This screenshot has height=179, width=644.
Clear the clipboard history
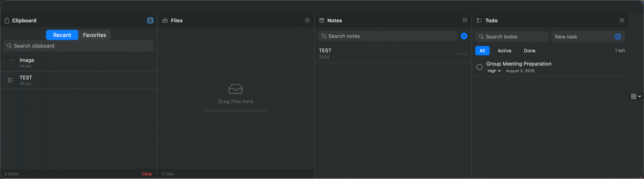click(147, 174)
